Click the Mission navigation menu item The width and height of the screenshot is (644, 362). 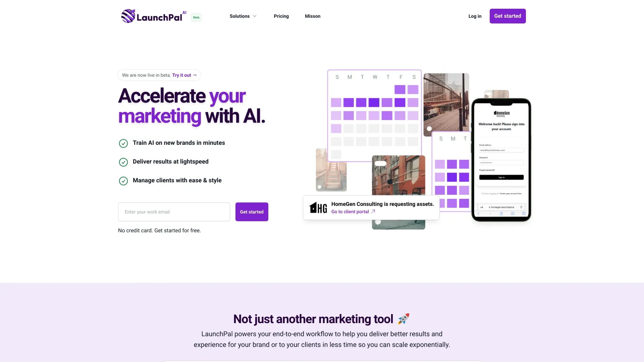pos(312,15)
